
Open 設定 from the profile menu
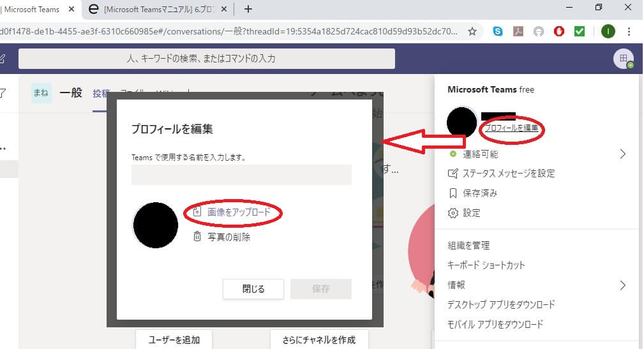[472, 213]
